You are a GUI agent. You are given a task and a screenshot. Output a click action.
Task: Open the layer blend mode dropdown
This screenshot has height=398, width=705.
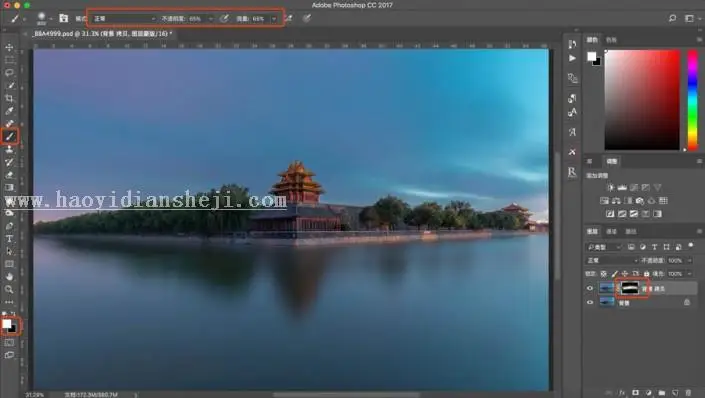pos(612,260)
